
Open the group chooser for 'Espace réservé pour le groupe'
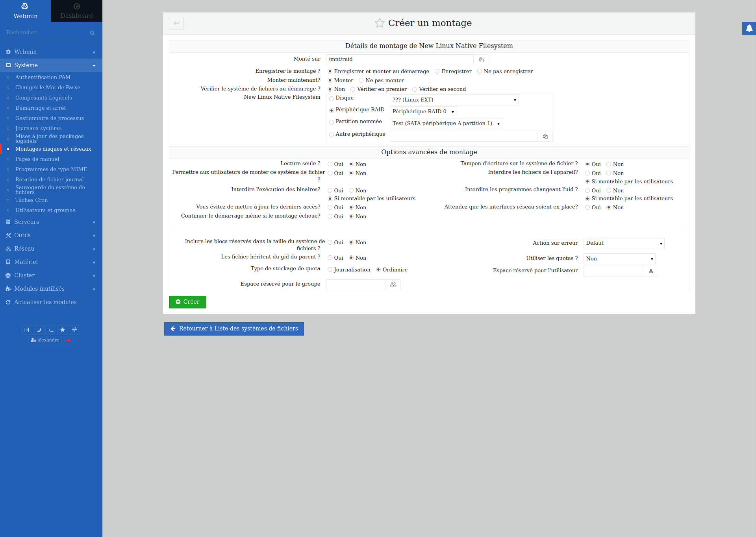click(x=393, y=285)
